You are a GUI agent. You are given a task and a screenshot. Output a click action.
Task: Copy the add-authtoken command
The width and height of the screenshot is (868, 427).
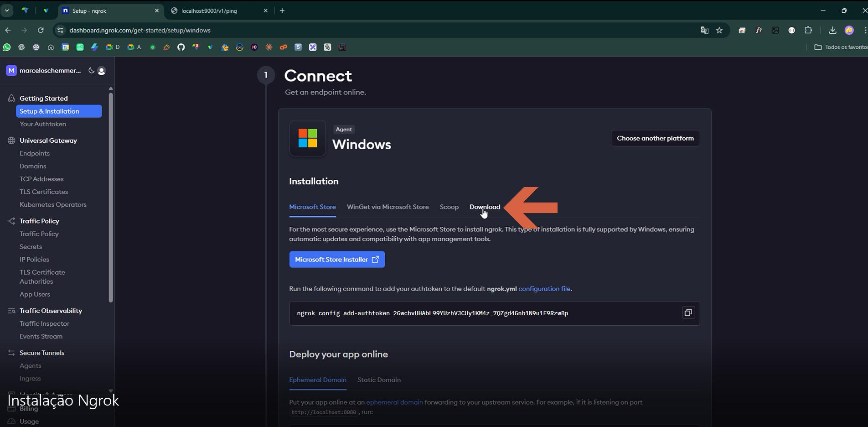pos(688,312)
